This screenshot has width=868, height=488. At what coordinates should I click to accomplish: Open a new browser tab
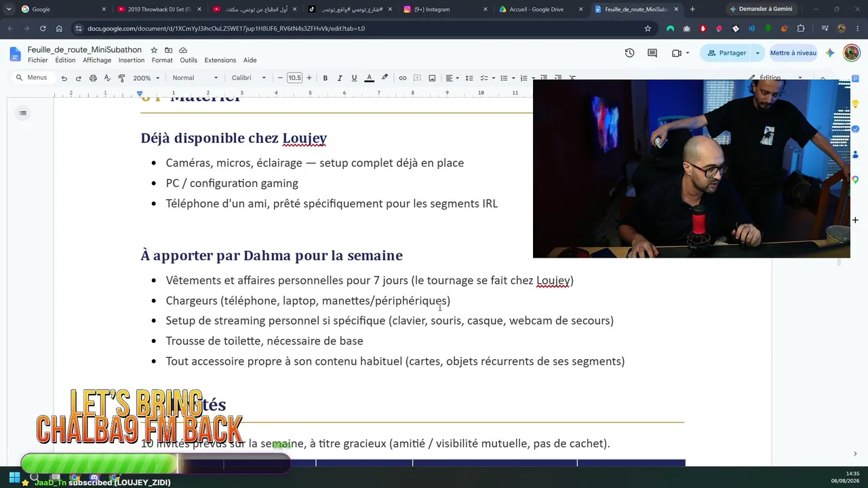692,9
